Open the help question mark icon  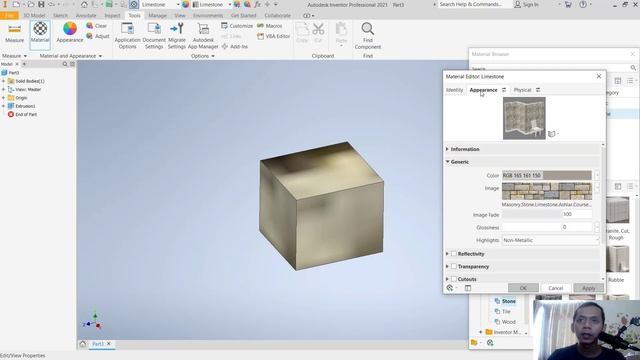coord(583,4)
